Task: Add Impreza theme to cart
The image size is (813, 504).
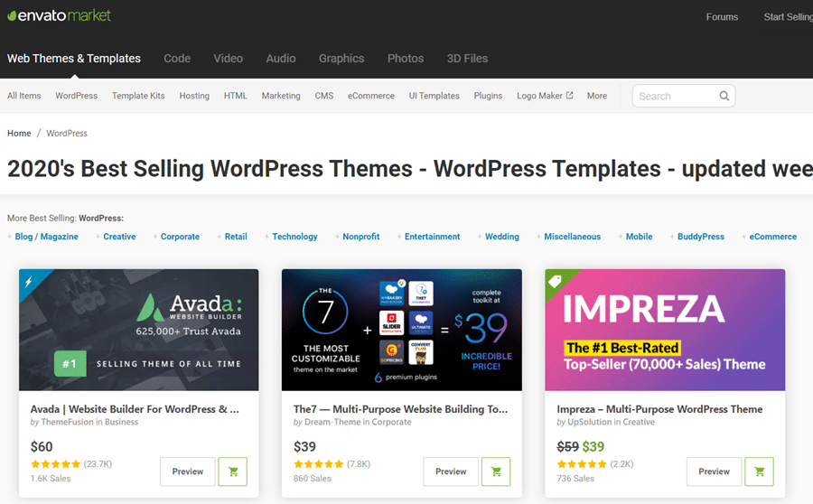Action: coord(759,471)
